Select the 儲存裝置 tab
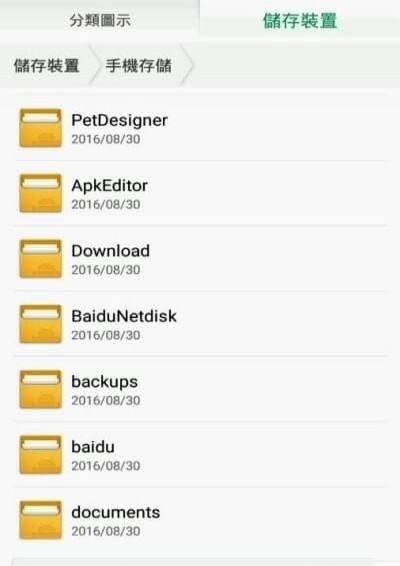Screen dimensions: 400x566 coord(300,20)
